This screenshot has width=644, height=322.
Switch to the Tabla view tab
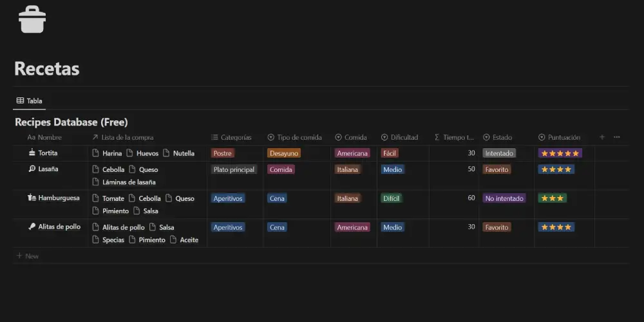(x=29, y=101)
